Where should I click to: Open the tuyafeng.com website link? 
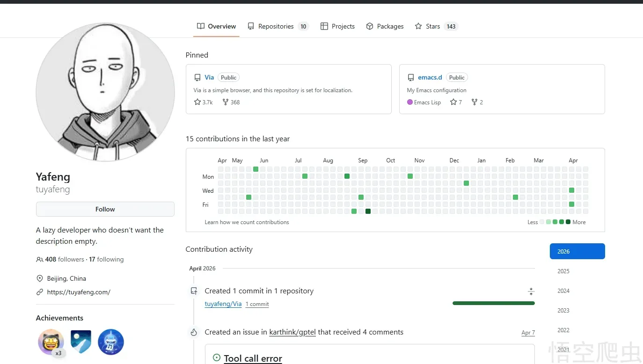pyautogui.click(x=79, y=292)
